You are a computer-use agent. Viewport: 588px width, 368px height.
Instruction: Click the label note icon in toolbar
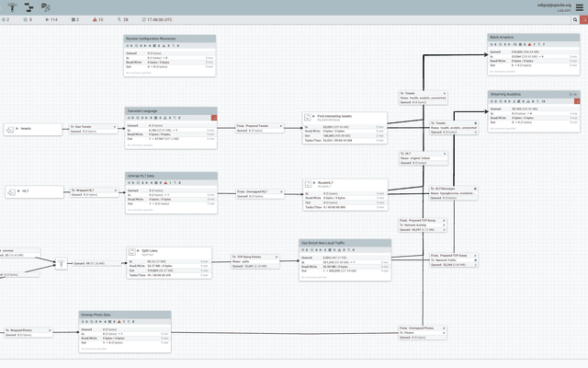(x=46, y=7)
